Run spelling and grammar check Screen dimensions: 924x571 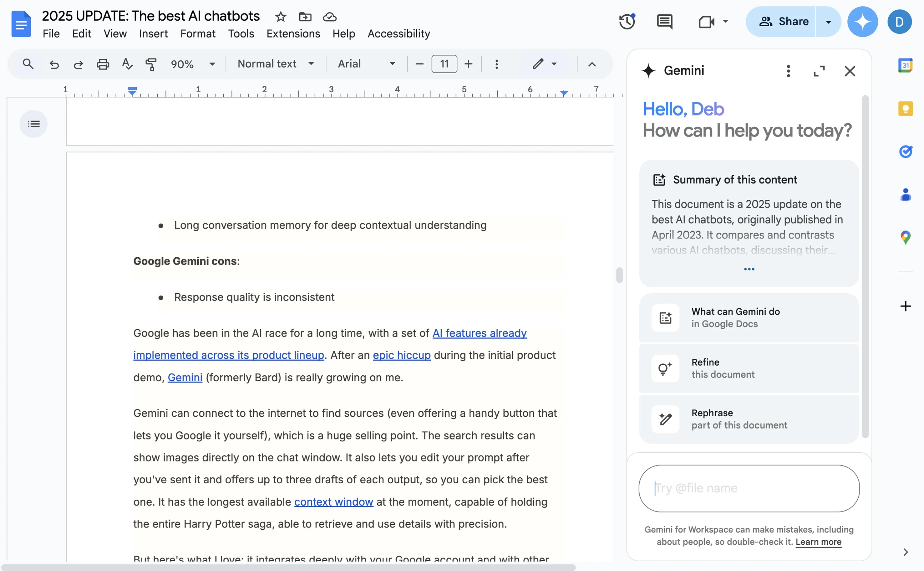(x=127, y=64)
